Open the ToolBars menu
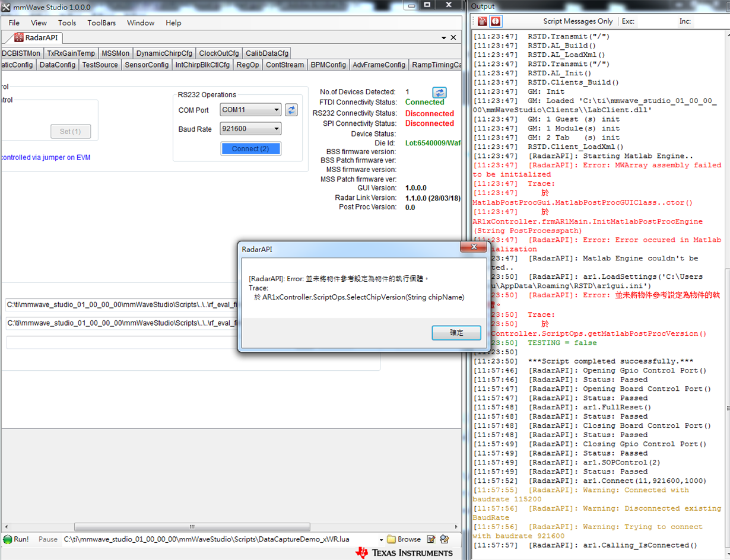 click(101, 23)
